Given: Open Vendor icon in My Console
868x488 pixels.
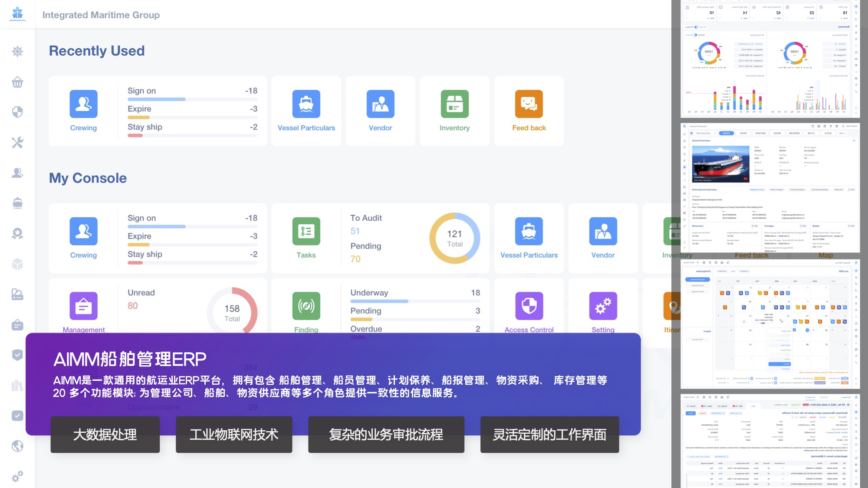Looking at the screenshot, I should click(603, 231).
